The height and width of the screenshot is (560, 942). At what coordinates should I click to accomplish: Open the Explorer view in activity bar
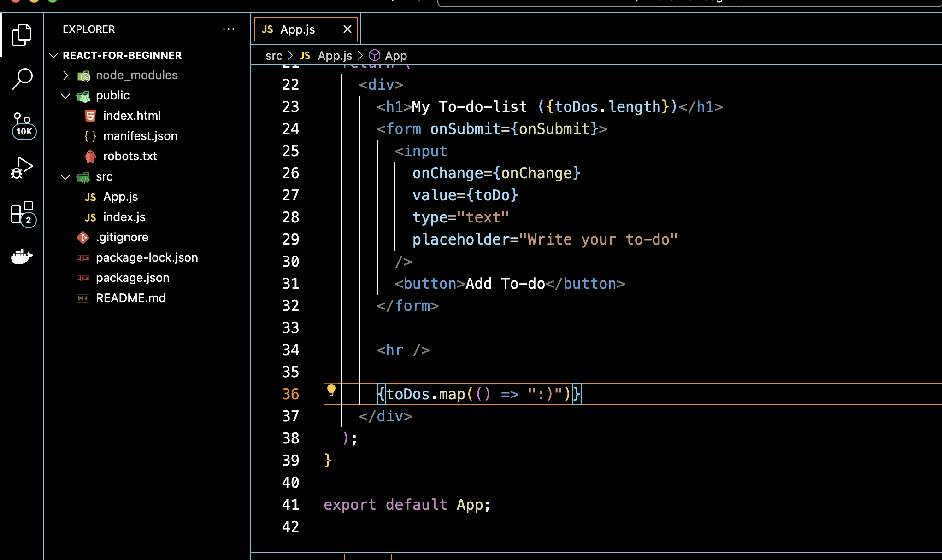point(22,35)
